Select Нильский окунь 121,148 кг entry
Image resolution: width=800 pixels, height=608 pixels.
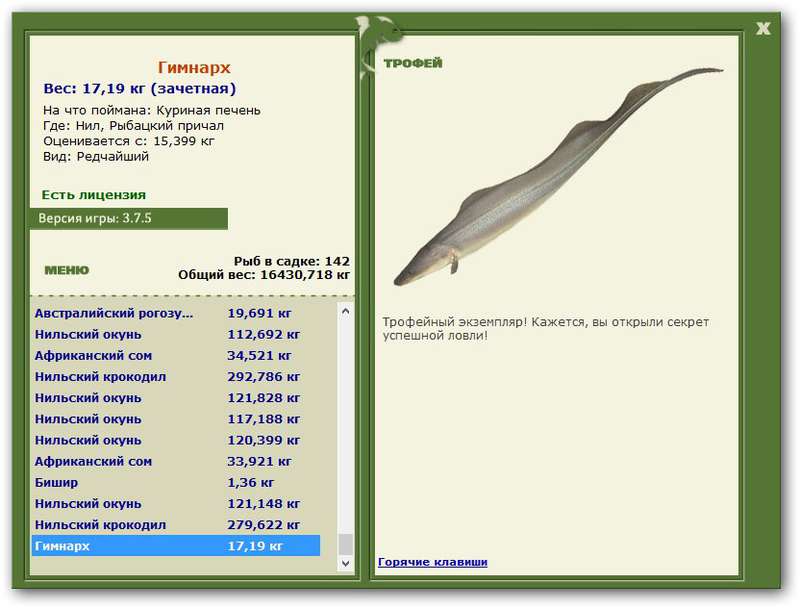point(176,504)
